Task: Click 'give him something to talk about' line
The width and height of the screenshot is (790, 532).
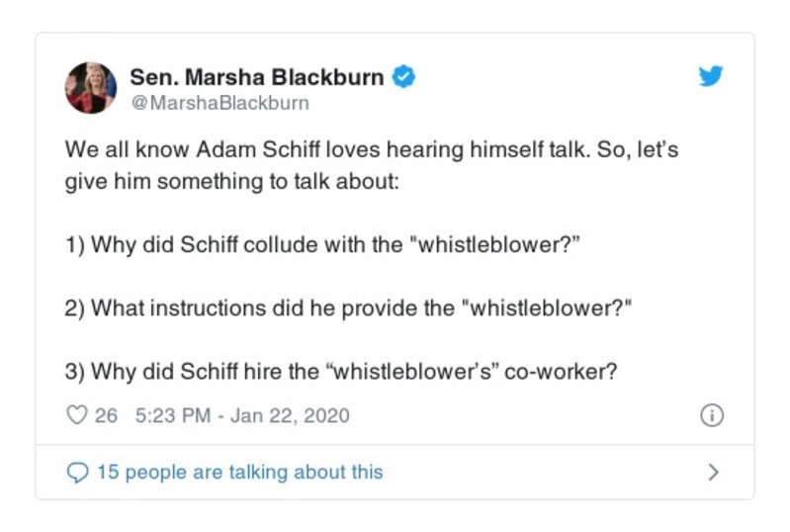Action: 230,184
